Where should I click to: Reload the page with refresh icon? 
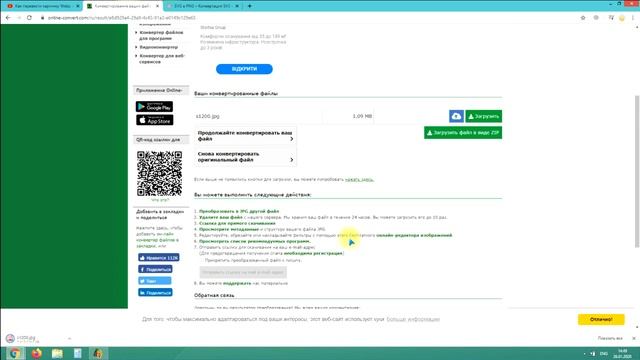[x=29, y=18]
